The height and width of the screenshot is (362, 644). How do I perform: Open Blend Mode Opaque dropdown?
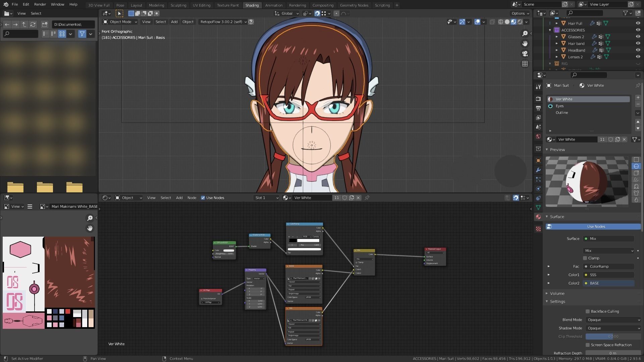tap(613, 320)
